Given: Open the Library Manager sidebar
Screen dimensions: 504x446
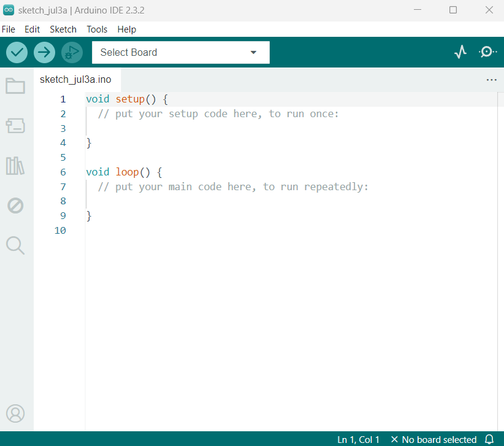Looking at the screenshot, I should (15, 166).
